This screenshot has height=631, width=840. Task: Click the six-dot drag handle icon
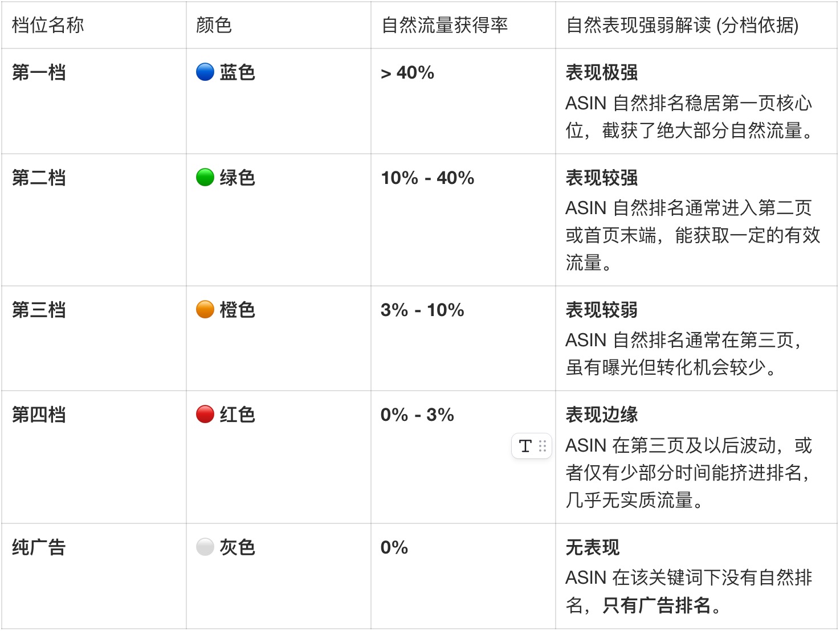[543, 446]
